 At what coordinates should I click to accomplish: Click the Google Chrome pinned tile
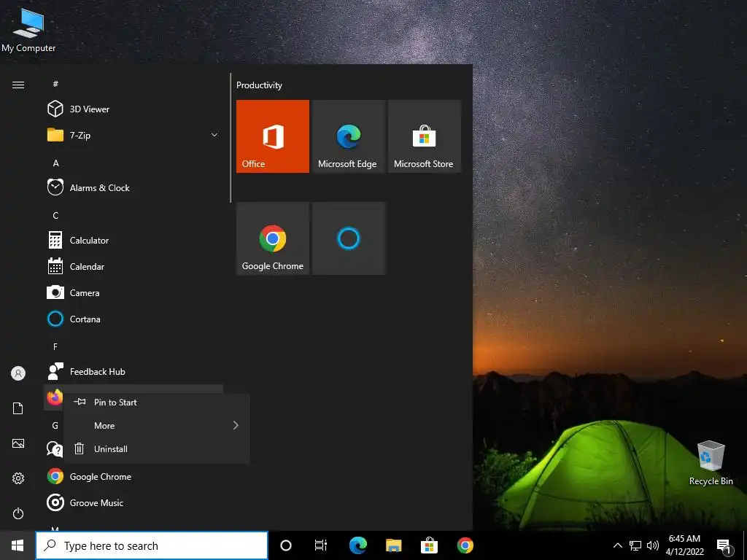pyautogui.click(x=273, y=238)
